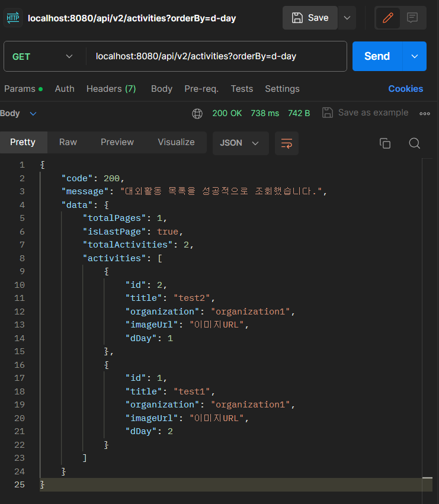Open the request Body tab

tap(162, 89)
